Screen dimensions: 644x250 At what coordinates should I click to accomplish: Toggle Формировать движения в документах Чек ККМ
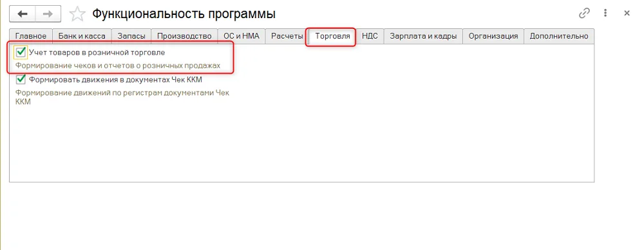click(x=21, y=79)
